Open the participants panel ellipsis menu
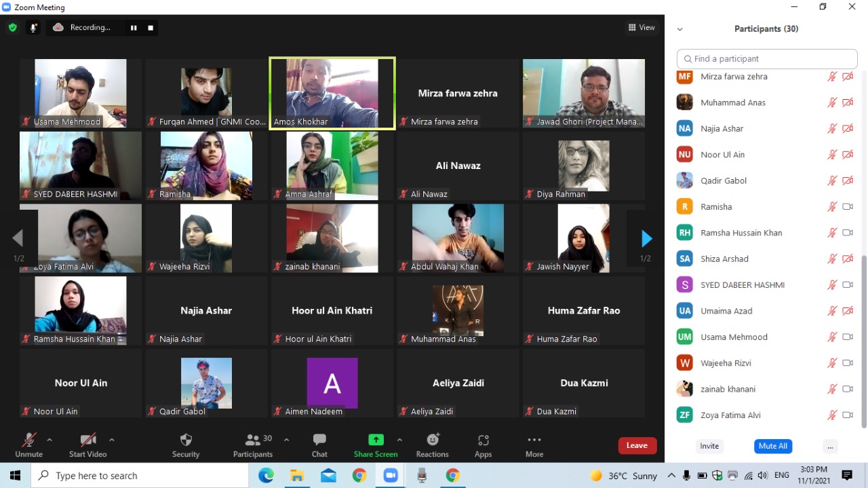The width and height of the screenshot is (868, 488). [829, 446]
